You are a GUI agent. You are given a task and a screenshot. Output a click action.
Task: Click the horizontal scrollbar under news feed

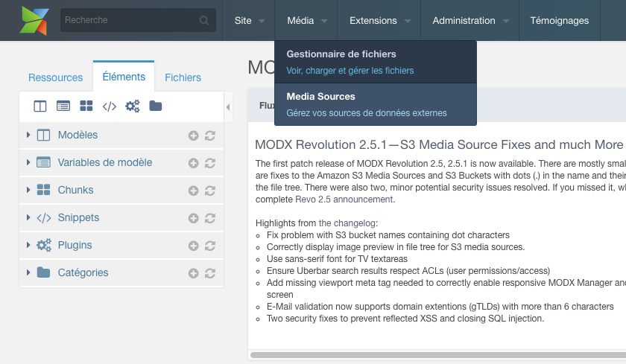pos(438,355)
